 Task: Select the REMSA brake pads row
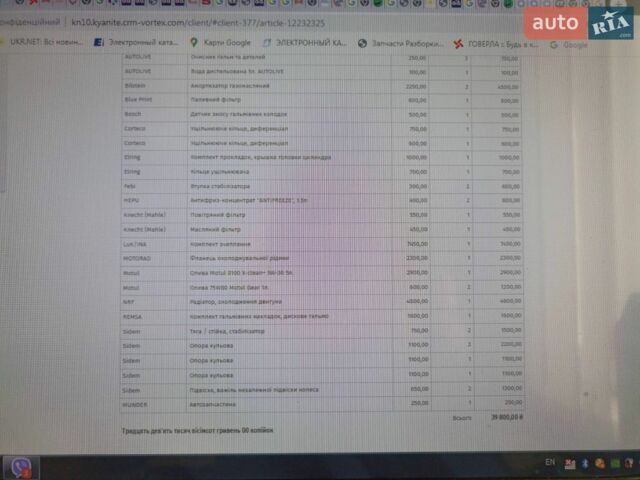322,316
